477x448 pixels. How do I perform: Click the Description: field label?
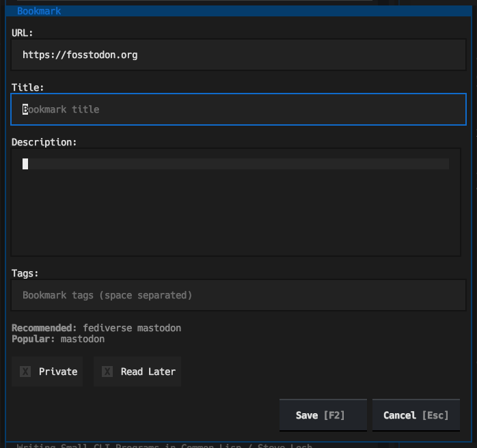click(44, 142)
